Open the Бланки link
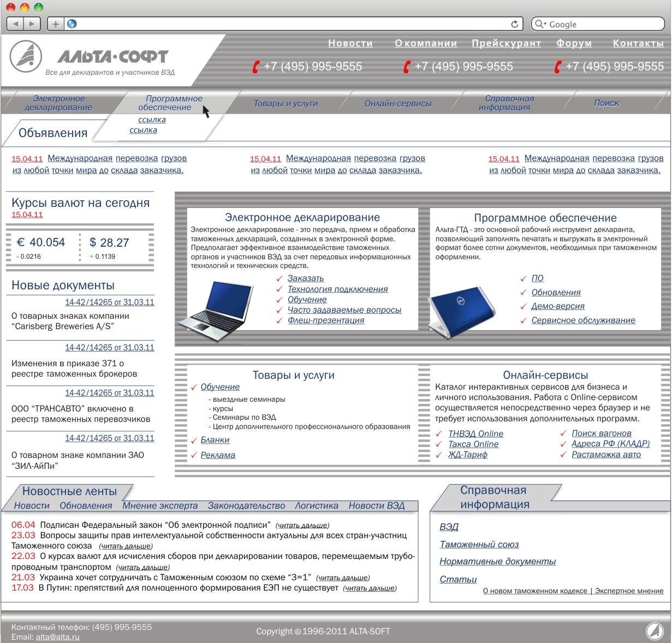672x643 pixels. coord(215,439)
